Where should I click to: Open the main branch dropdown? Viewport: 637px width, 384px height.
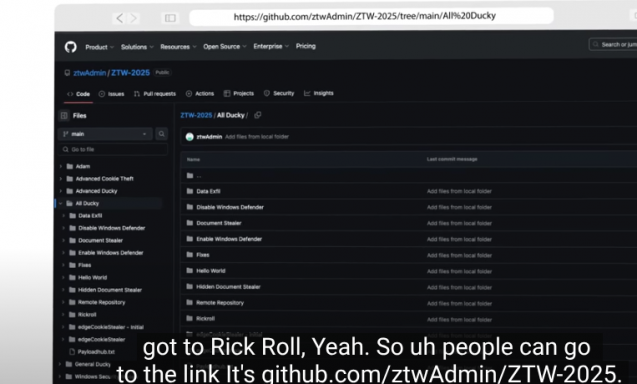(105, 134)
